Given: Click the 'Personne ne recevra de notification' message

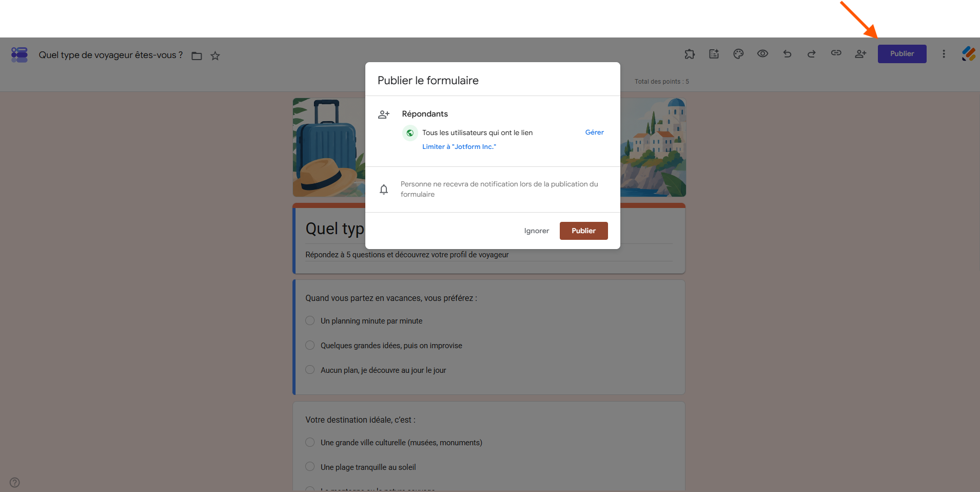Looking at the screenshot, I should 499,190.
